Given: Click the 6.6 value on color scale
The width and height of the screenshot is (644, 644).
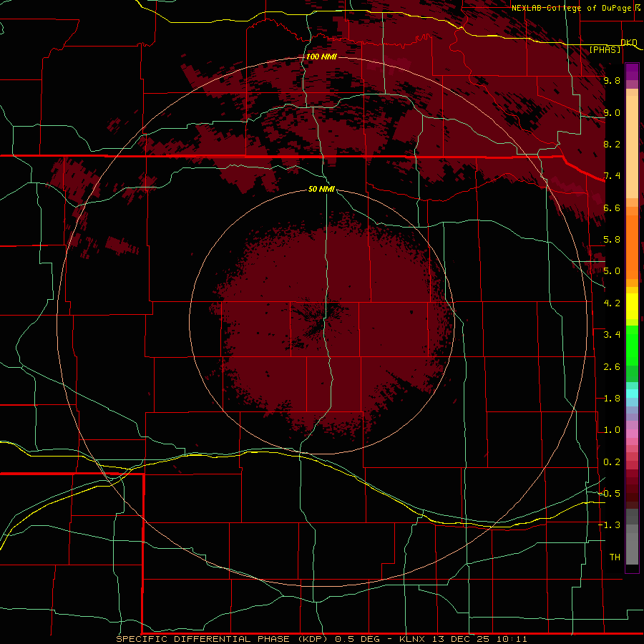Looking at the screenshot, I should pos(612,208).
